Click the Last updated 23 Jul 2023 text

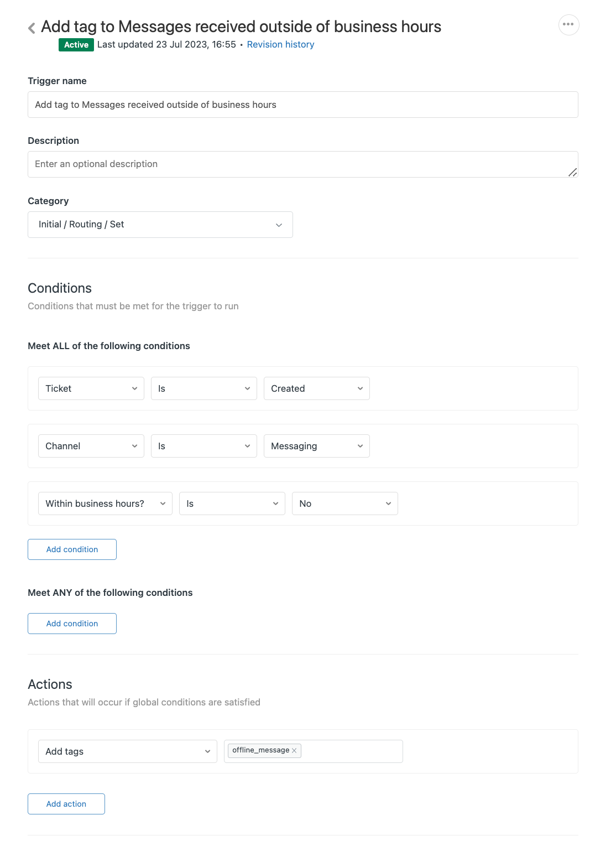[166, 44]
